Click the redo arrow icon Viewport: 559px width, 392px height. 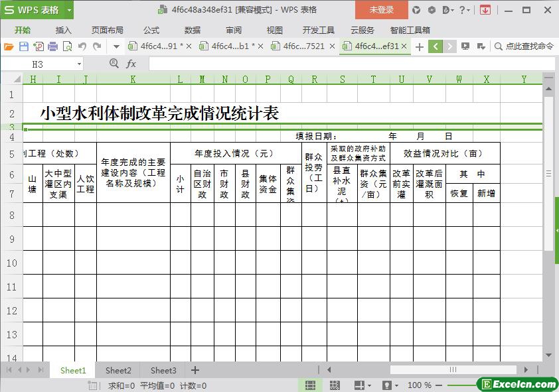click(x=97, y=46)
